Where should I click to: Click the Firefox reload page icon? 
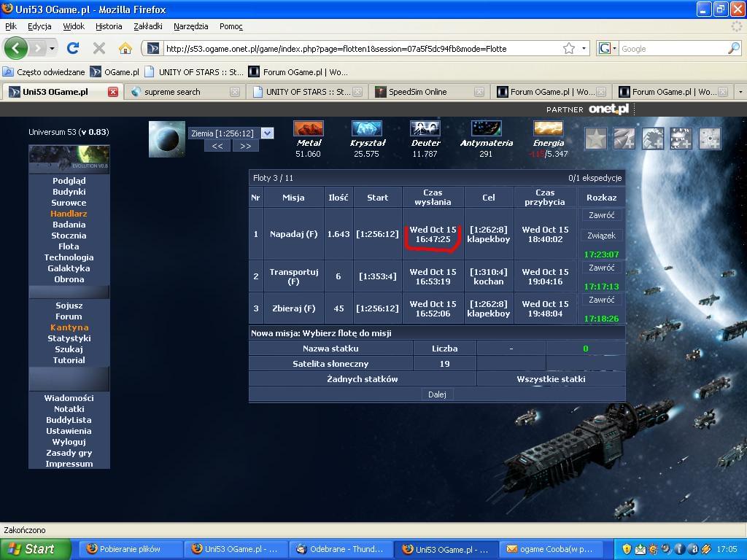point(73,49)
